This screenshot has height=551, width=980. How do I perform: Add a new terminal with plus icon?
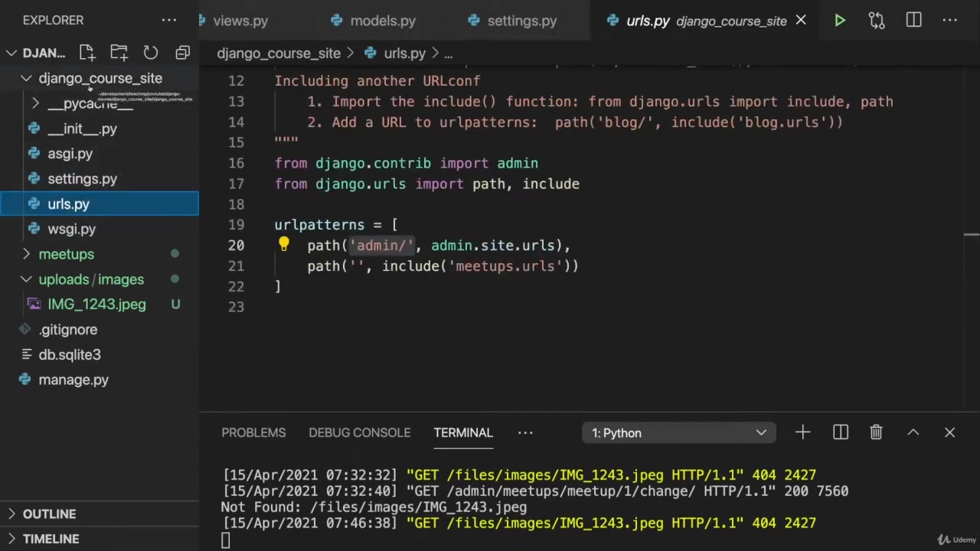tap(802, 432)
